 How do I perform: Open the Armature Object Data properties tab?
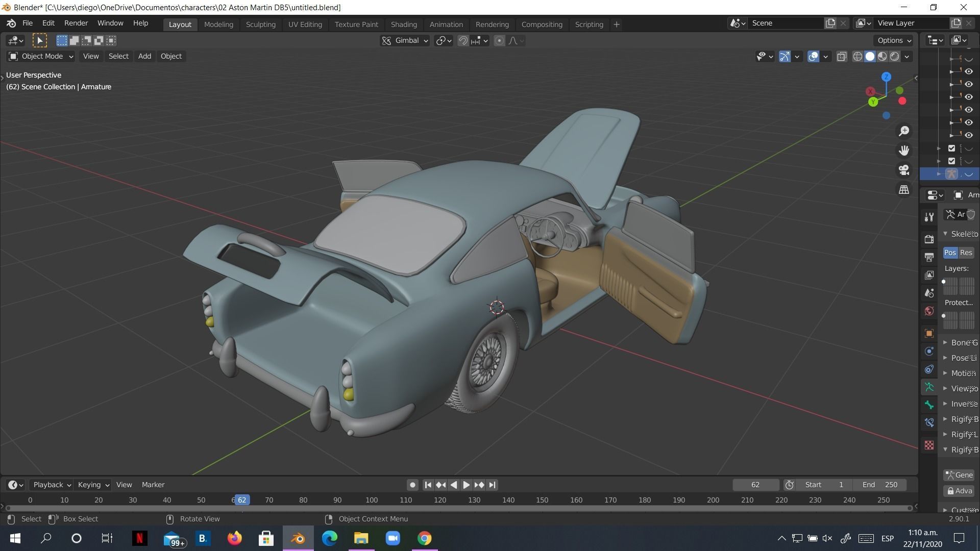click(929, 387)
